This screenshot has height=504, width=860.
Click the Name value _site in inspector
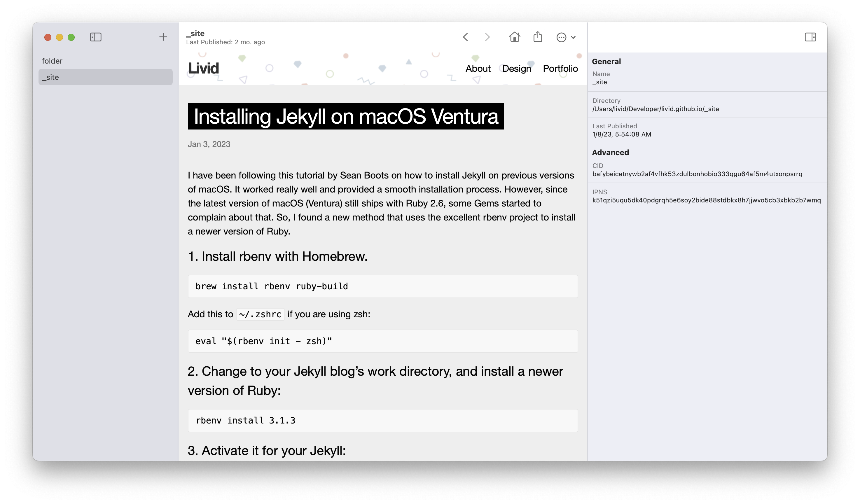pyautogui.click(x=599, y=82)
